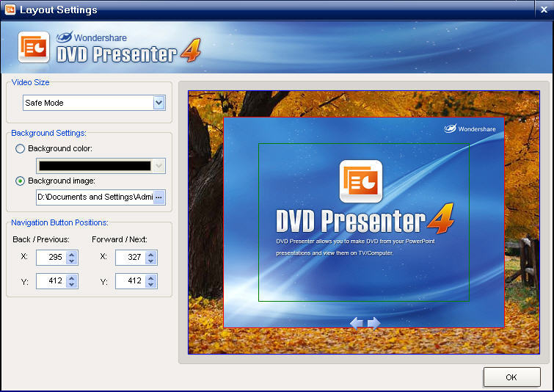The height and width of the screenshot is (392, 554).
Task: Click the Video Size group label
Action: coord(30,82)
